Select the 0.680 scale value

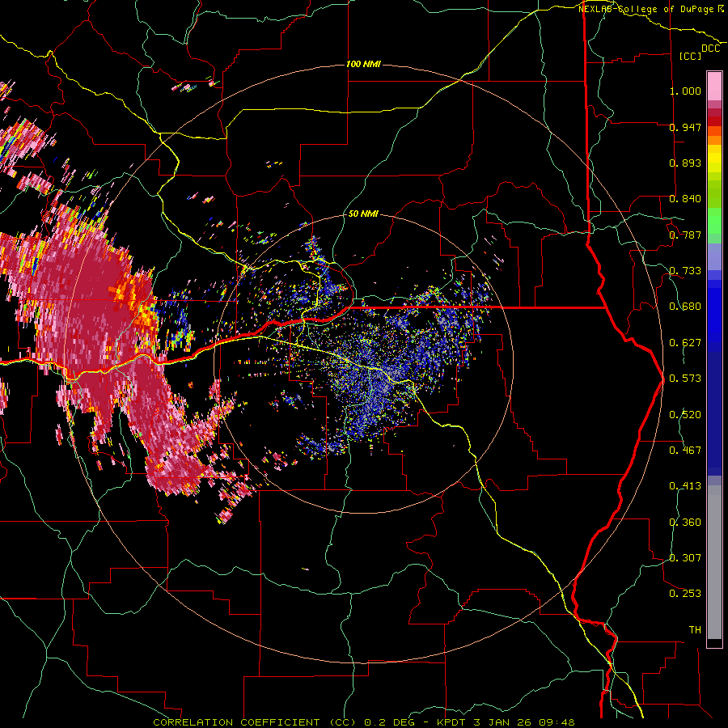coord(685,307)
